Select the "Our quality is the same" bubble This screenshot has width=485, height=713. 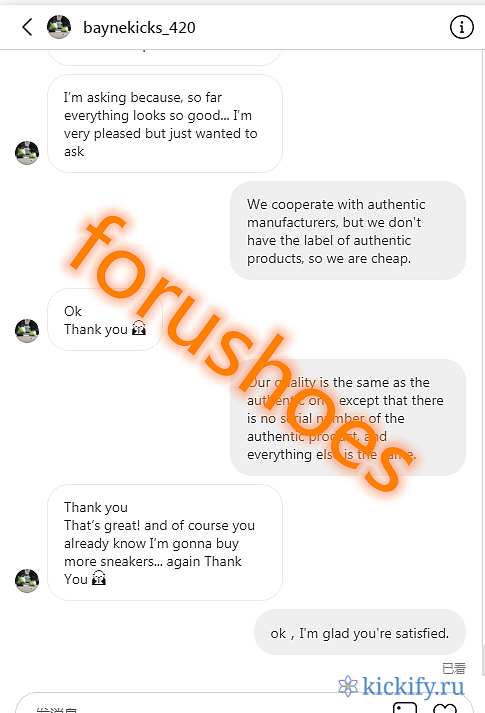pyautogui.click(x=348, y=417)
